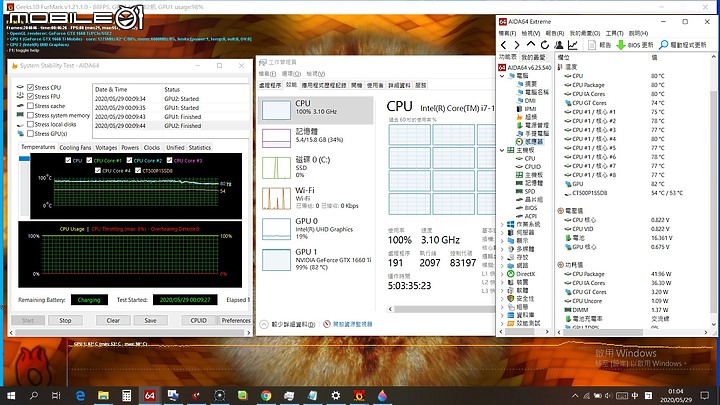Toggle Stress CPU checkbox

30,87
